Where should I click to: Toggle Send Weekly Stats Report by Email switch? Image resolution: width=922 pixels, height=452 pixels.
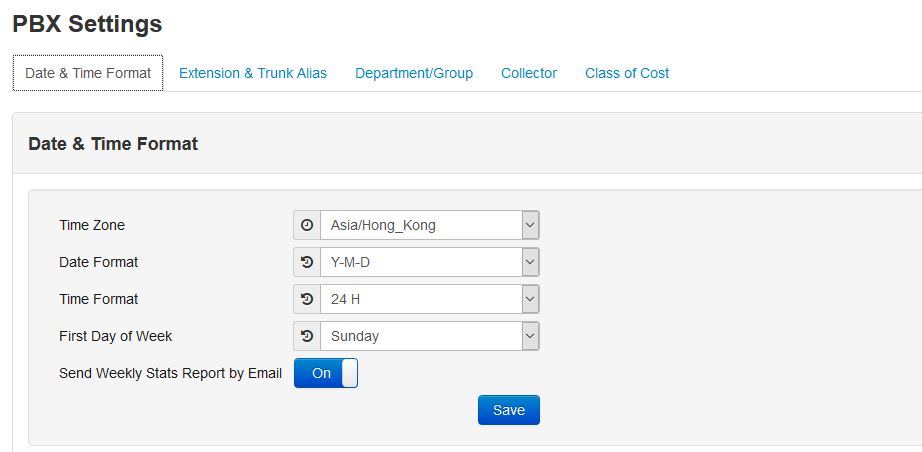click(x=326, y=373)
